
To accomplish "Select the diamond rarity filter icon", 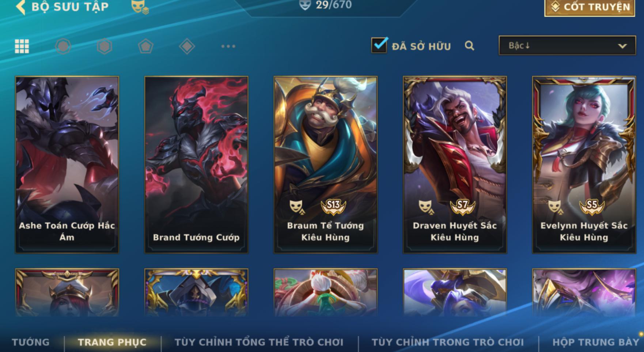I will [187, 46].
